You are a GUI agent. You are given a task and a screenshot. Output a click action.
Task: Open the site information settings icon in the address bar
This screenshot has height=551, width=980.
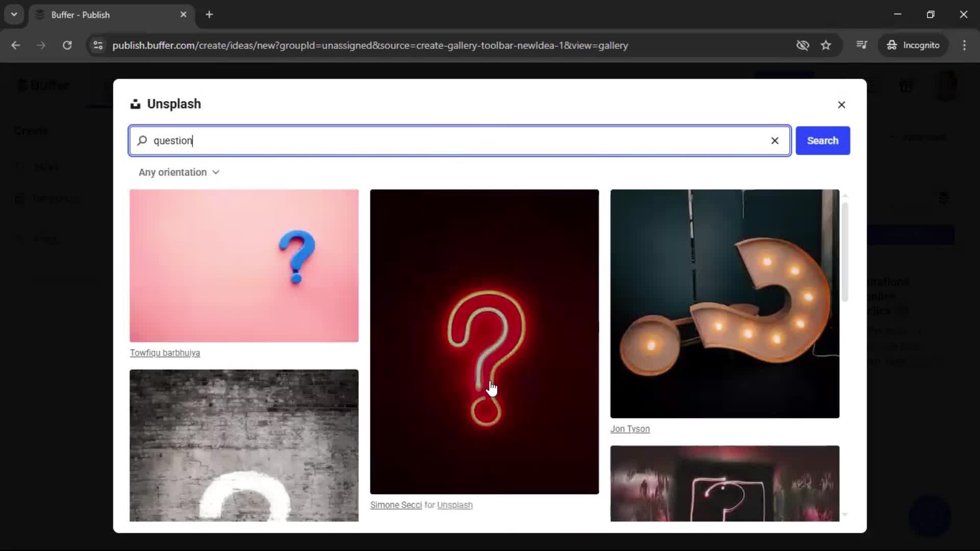tap(97, 45)
